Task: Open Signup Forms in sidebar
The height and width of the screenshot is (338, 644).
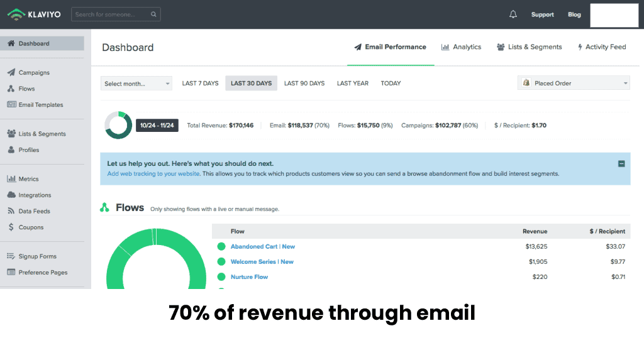Action: pyautogui.click(x=37, y=256)
